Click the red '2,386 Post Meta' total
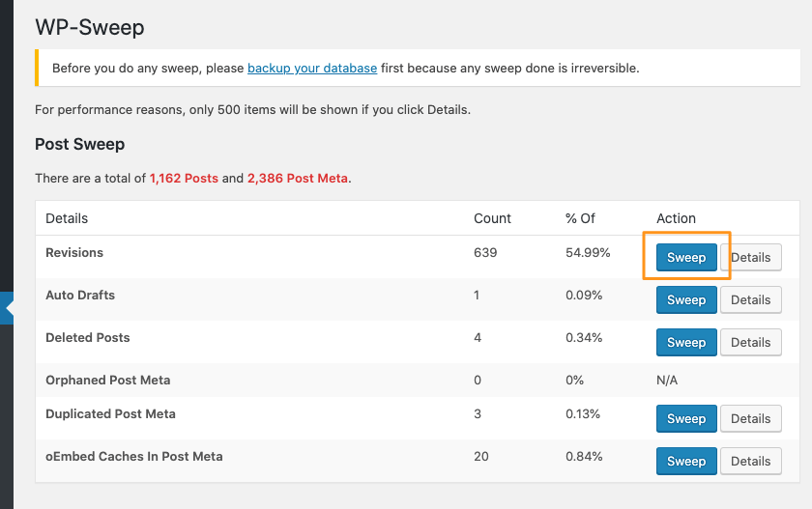Screen dimensions: 812x509 coord(297,179)
